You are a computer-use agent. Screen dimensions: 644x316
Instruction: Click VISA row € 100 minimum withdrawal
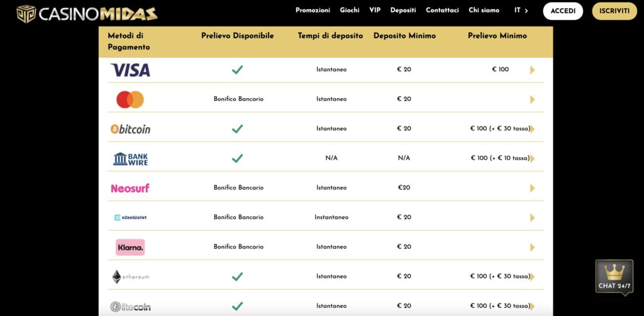pyautogui.click(x=500, y=69)
